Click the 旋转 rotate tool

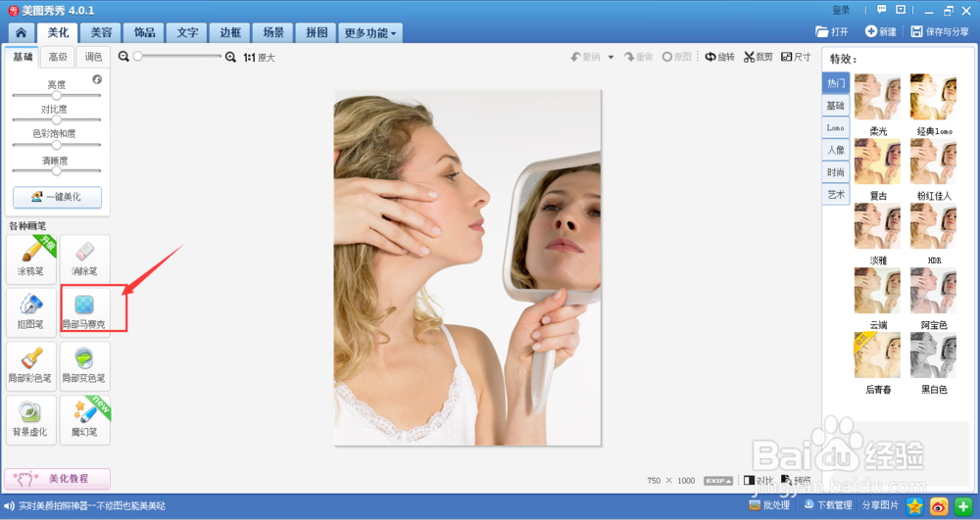pyautogui.click(x=719, y=57)
